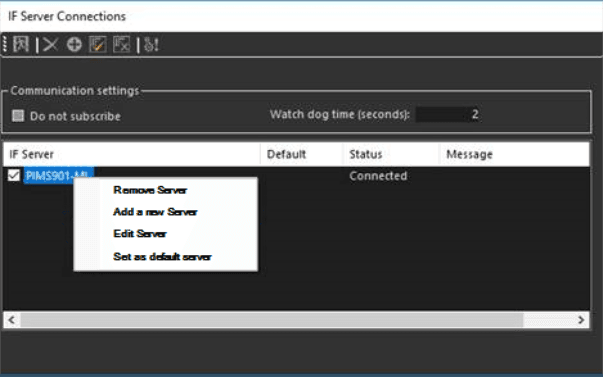The width and height of the screenshot is (603, 377).
Task: Click the Default column header
Action: 302,154
